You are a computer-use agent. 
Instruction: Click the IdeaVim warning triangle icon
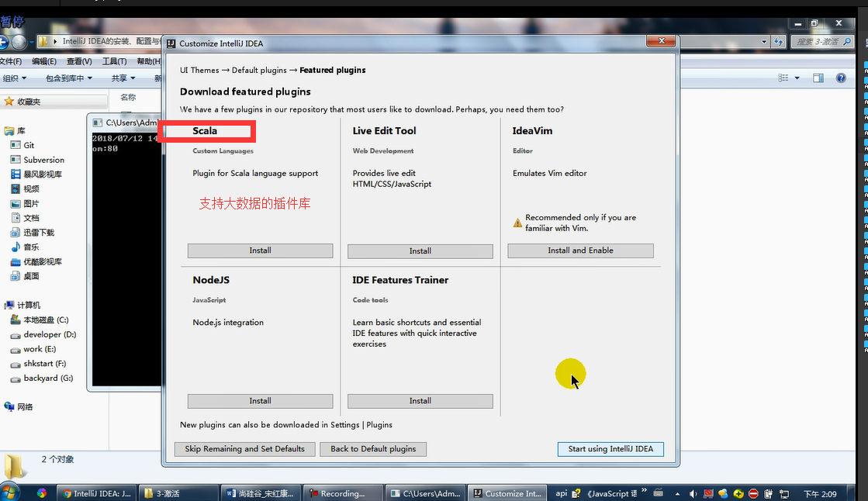(517, 223)
